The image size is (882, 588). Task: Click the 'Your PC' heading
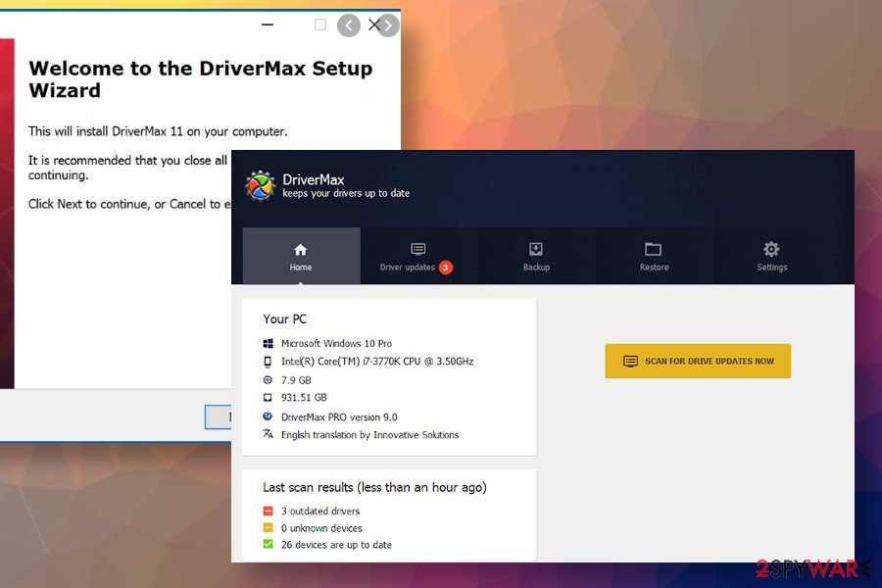[284, 319]
